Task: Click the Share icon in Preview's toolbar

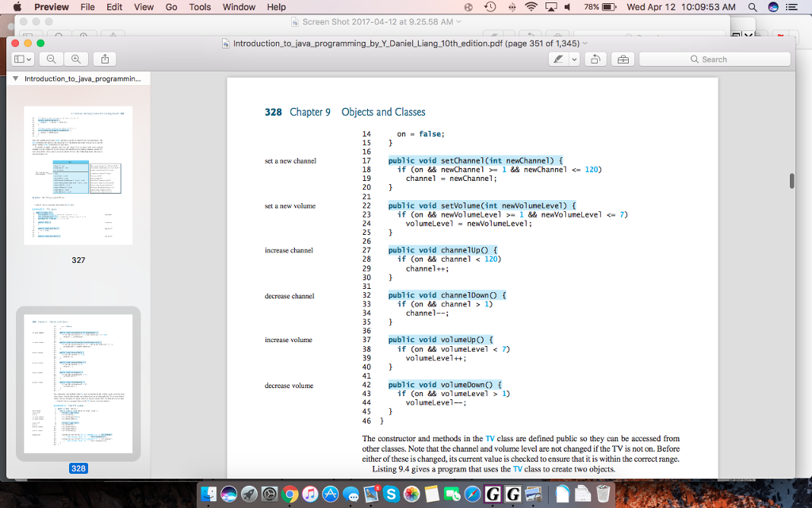Action: click(x=104, y=59)
